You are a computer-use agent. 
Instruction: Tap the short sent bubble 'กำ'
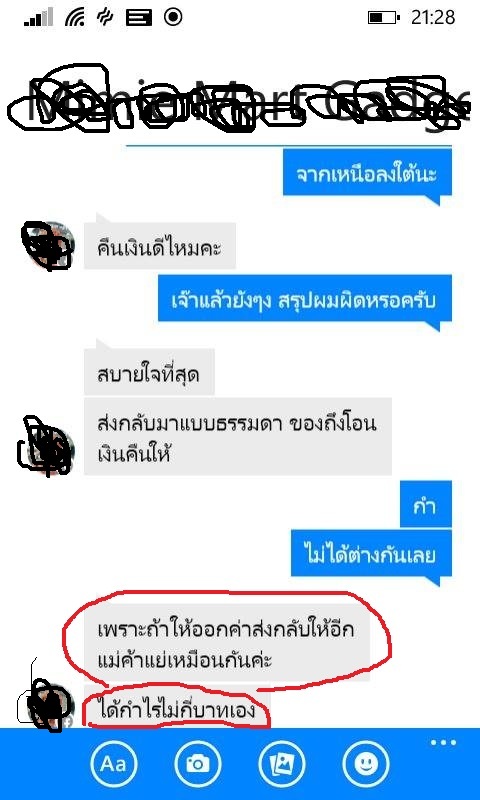tap(426, 504)
